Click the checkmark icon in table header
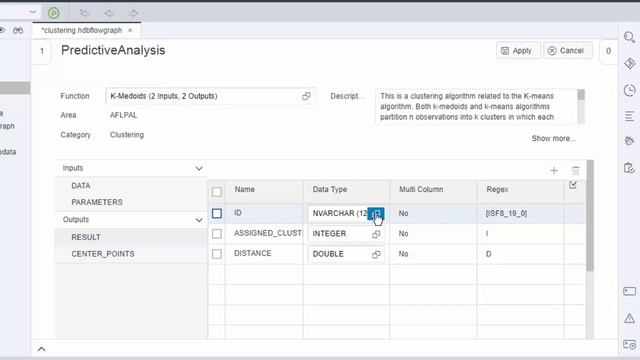The image size is (640, 360). pos(573,185)
